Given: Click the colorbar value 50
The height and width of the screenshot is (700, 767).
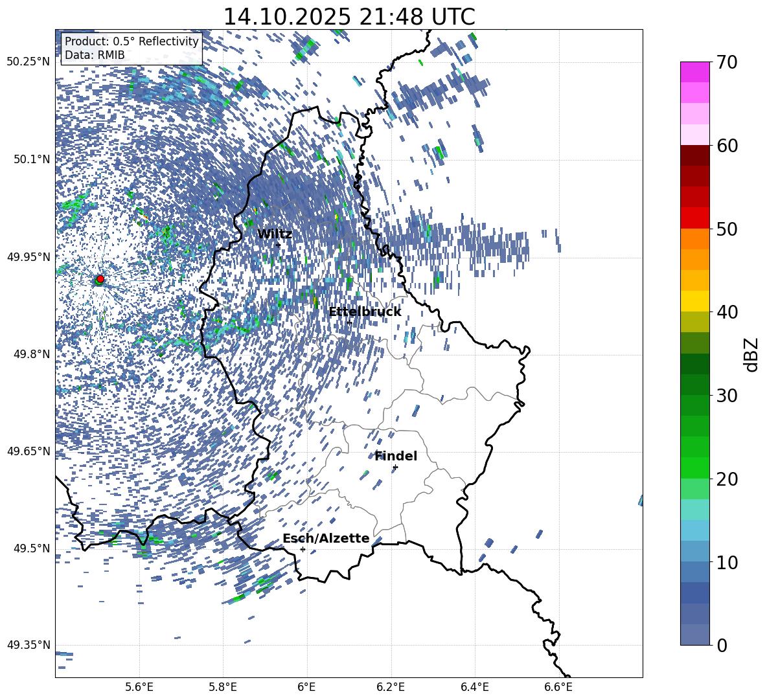Looking at the screenshot, I should tap(727, 229).
